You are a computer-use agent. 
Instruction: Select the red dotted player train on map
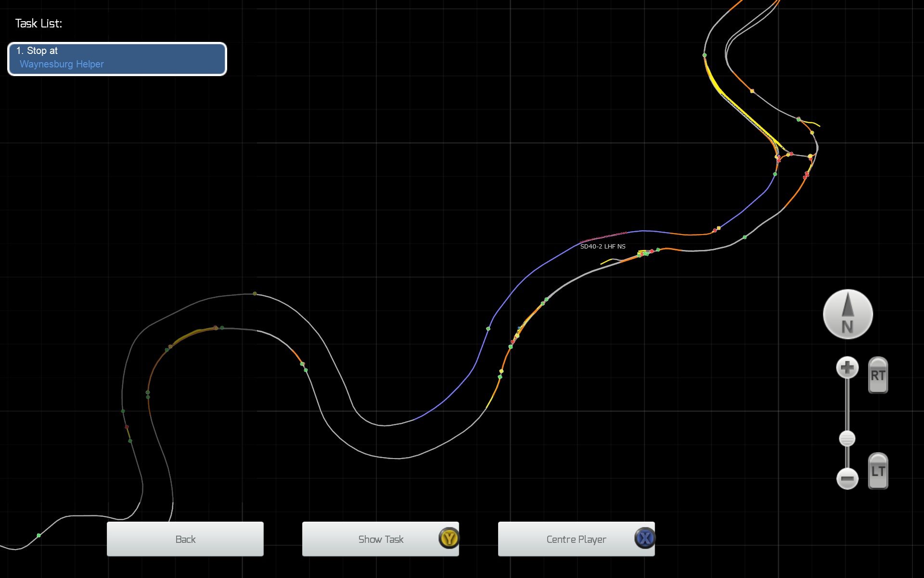604,236
